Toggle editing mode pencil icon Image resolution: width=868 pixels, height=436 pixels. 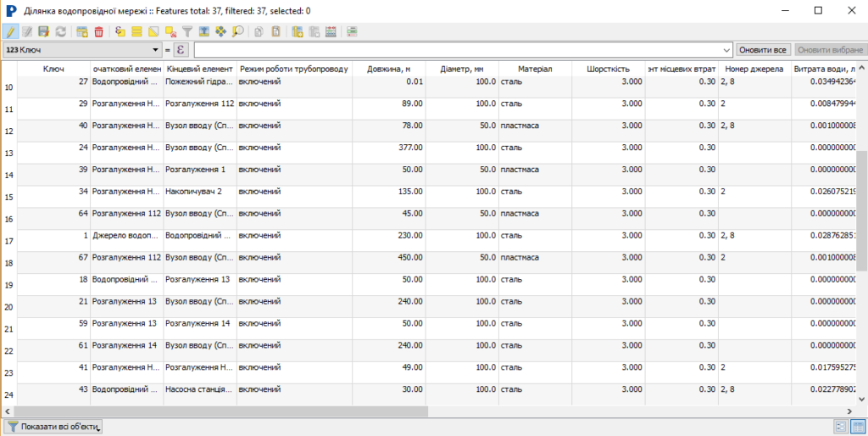tap(10, 31)
